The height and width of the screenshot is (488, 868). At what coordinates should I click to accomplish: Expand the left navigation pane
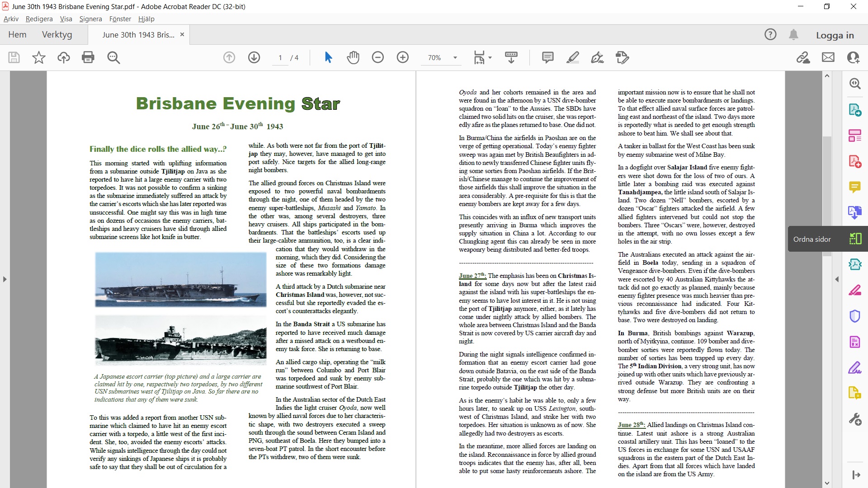pyautogui.click(x=5, y=279)
